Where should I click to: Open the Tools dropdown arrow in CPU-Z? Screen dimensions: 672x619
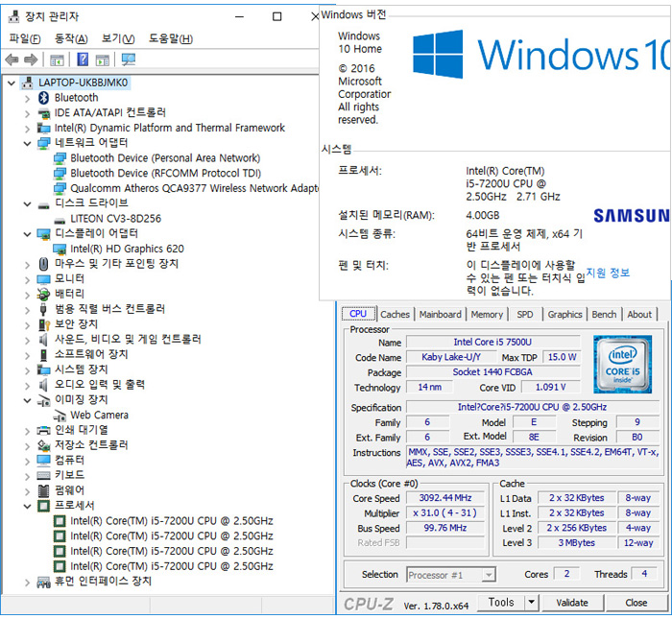click(531, 603)
